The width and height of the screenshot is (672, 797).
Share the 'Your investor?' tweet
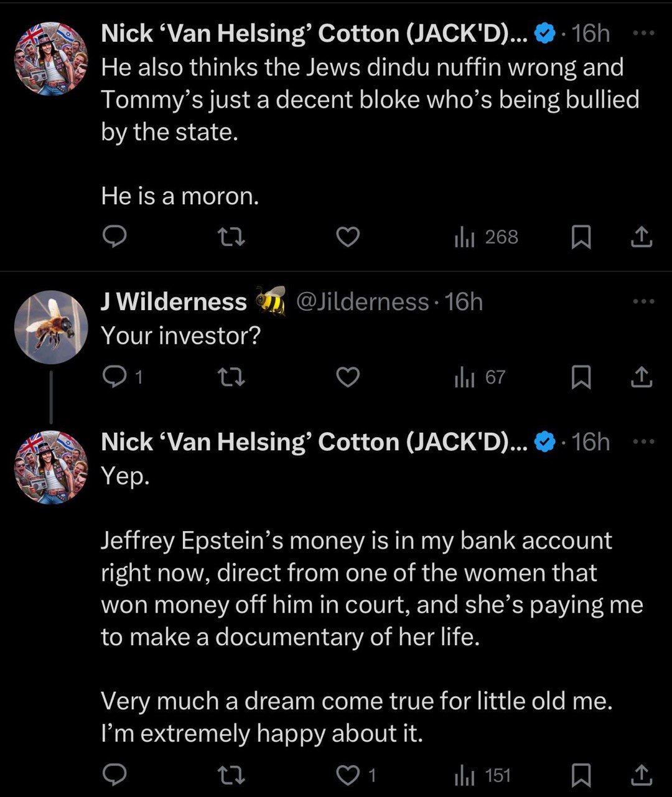pos(642,377)
